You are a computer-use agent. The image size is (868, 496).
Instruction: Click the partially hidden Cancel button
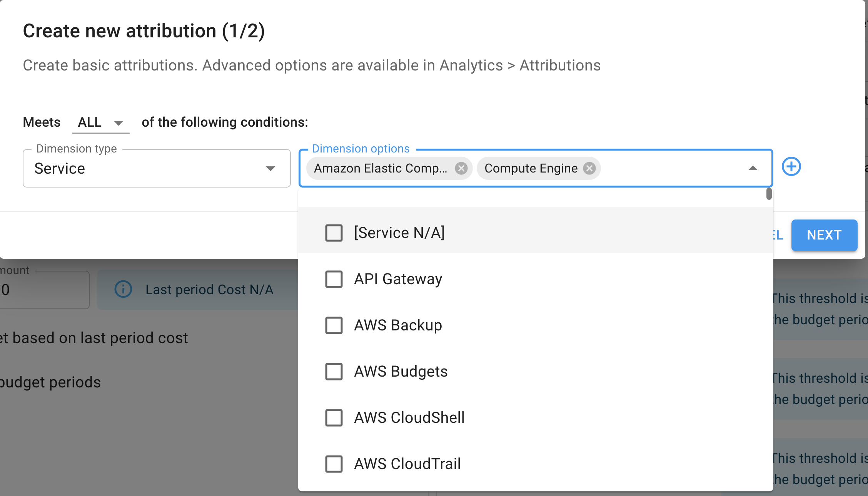(x=778, y=235)
